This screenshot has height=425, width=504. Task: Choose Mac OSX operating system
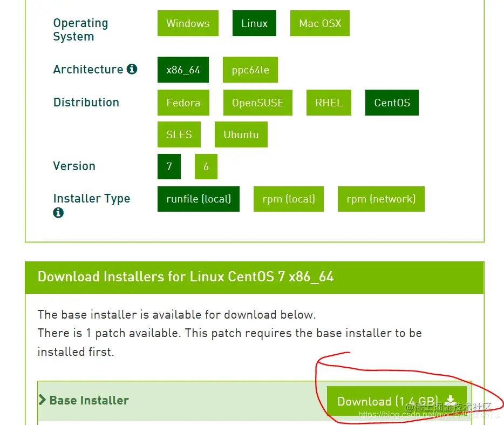(x=320, y=23)
